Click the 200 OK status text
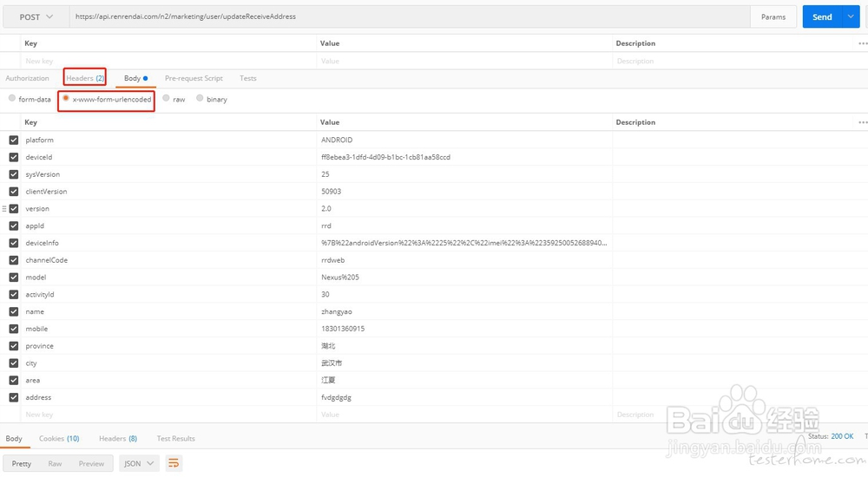868x477 pixels. coord(842,436)
